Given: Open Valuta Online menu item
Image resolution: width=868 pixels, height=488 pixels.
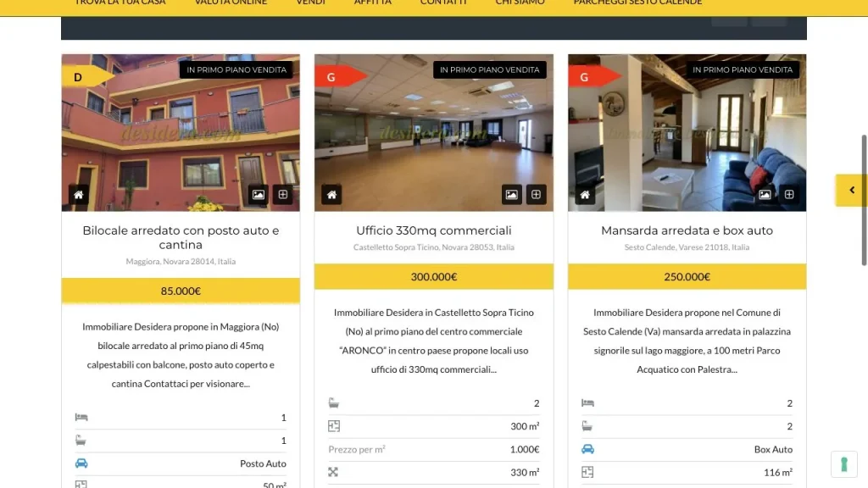Looking at the screenshot, I should (231, 3).
